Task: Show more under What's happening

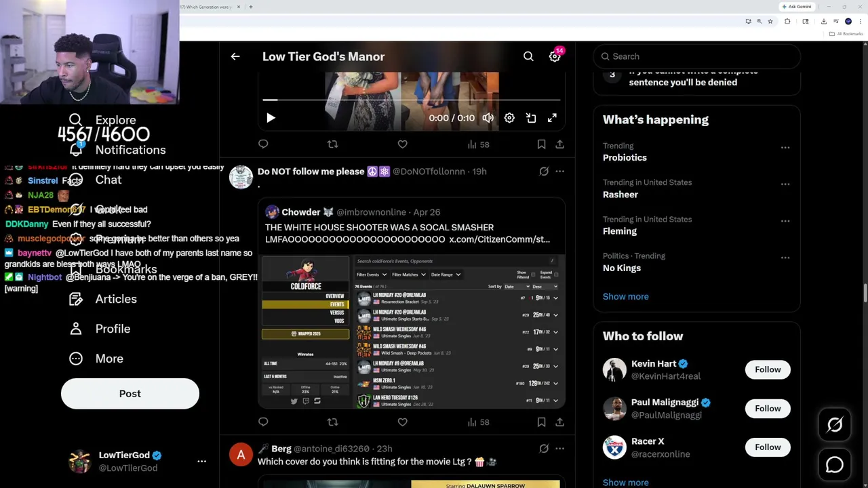Action: pos(625,296)
